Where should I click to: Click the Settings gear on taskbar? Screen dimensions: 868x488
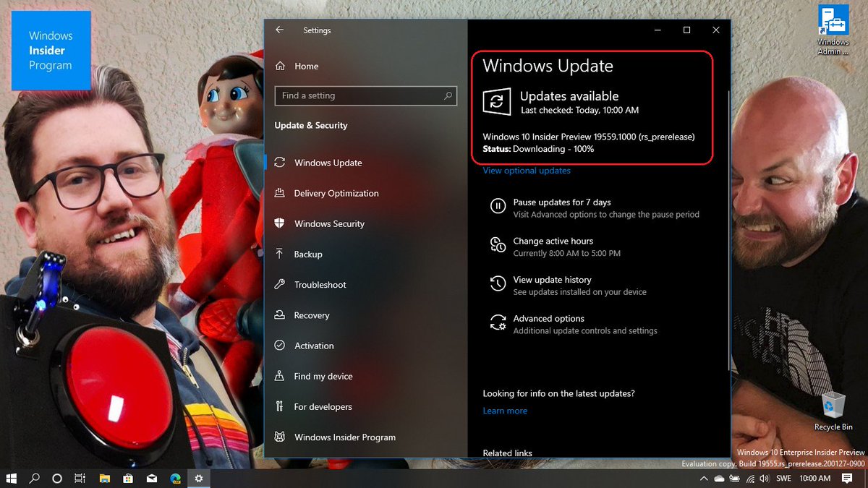click(198, 478)
